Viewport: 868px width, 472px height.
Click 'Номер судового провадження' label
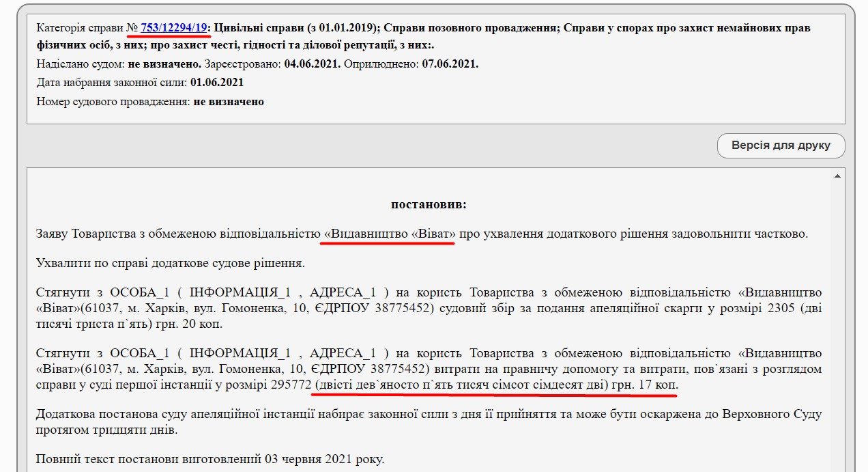click(x=113, y=102)
